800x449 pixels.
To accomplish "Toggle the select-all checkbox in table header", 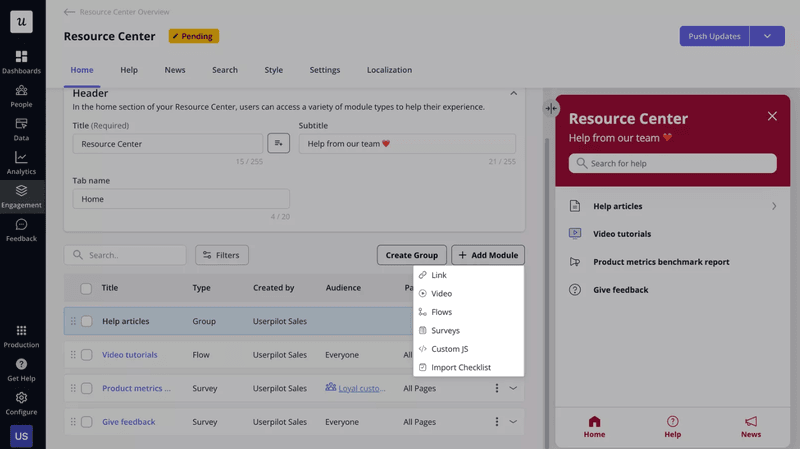I will pyautogui.click(x=86, y=288).
